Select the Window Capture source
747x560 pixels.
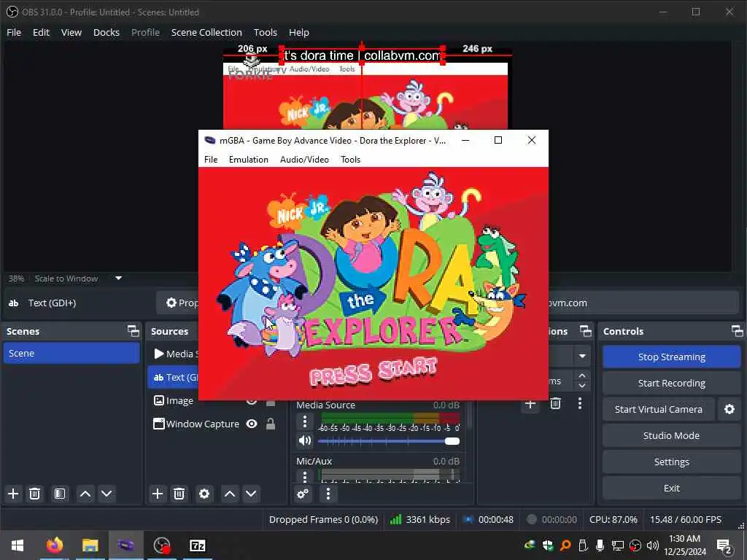click(x=196, y=424)
